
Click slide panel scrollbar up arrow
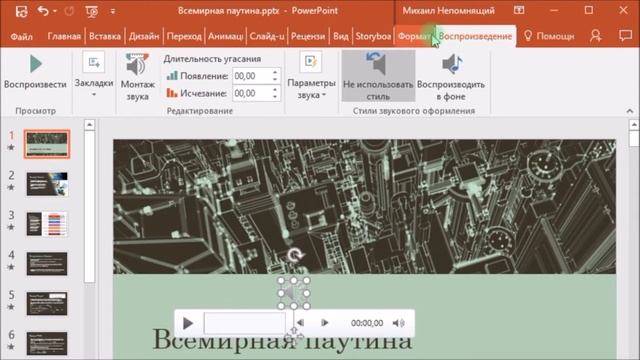pyautogui.click(x=90, y=124)
